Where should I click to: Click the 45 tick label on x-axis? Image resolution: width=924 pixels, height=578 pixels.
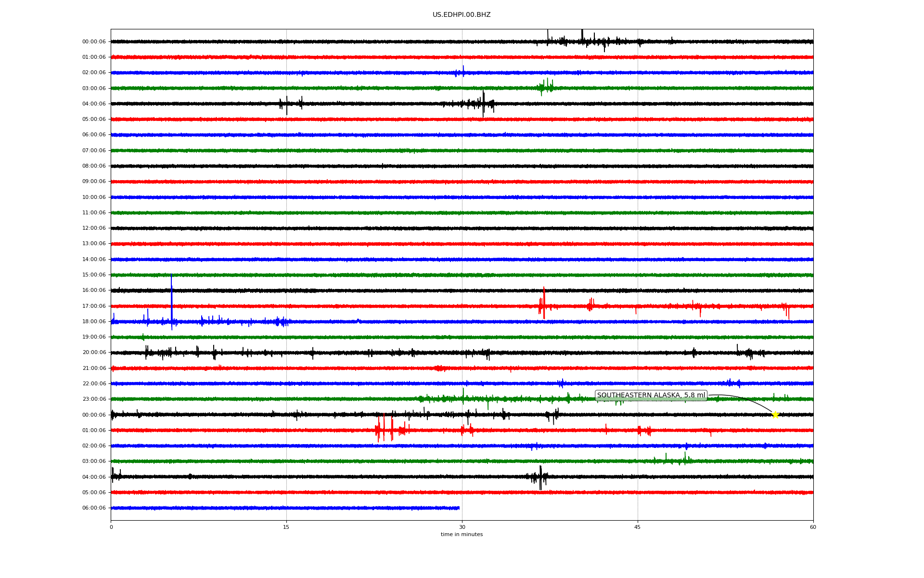click(x=638, y=527)
